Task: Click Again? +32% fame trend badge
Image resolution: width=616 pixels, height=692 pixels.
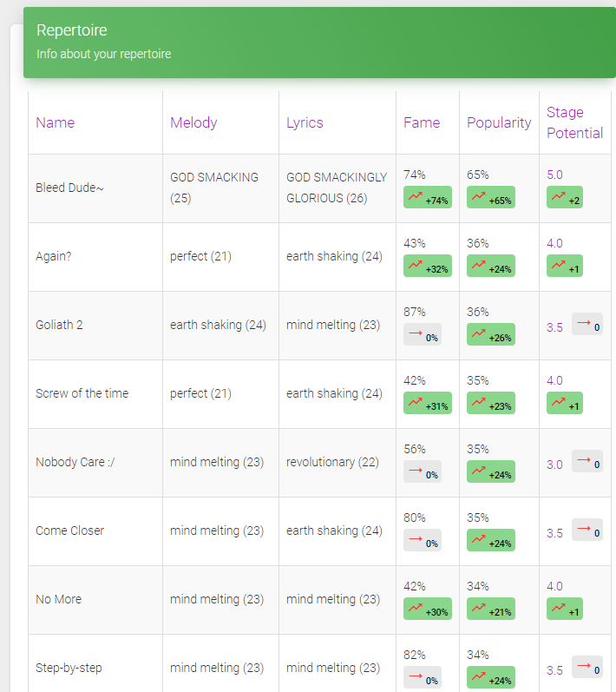Action: (428, 267)
